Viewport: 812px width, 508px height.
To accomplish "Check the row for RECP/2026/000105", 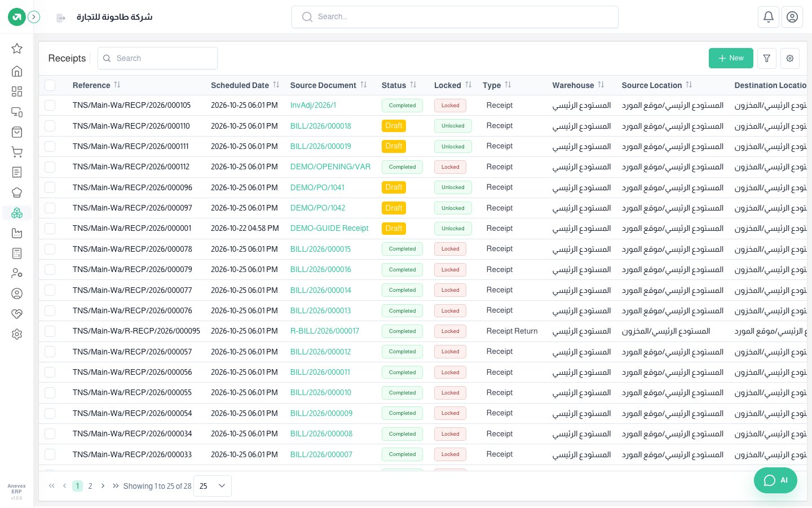I will (x=50, y=105).
